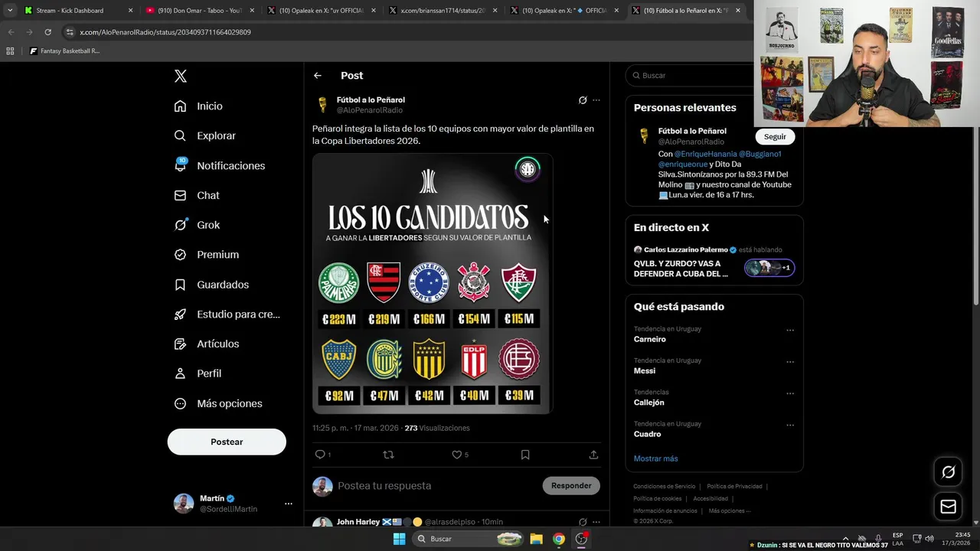Open options for Callejón trend
The image size is (980, 551).
coord(790,393)
